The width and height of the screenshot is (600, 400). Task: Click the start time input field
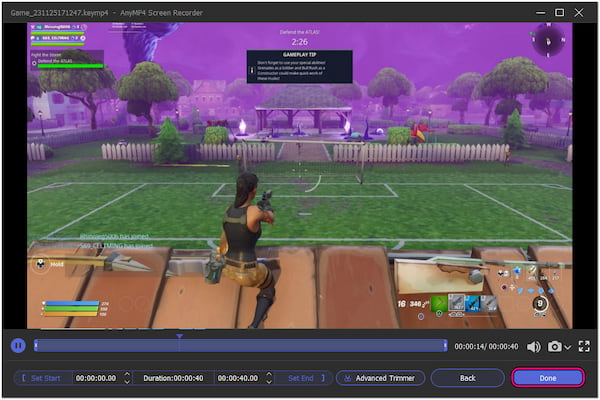coord(96,378)
